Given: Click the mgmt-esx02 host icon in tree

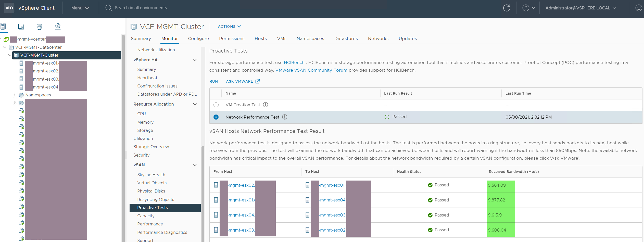Looking at the screenshot, I should [x=21, y=71].
